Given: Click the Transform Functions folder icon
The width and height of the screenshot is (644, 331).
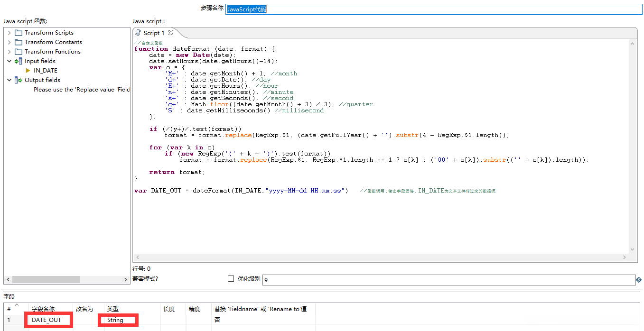Looking at the screenshot, I should [x=19, y=52].
